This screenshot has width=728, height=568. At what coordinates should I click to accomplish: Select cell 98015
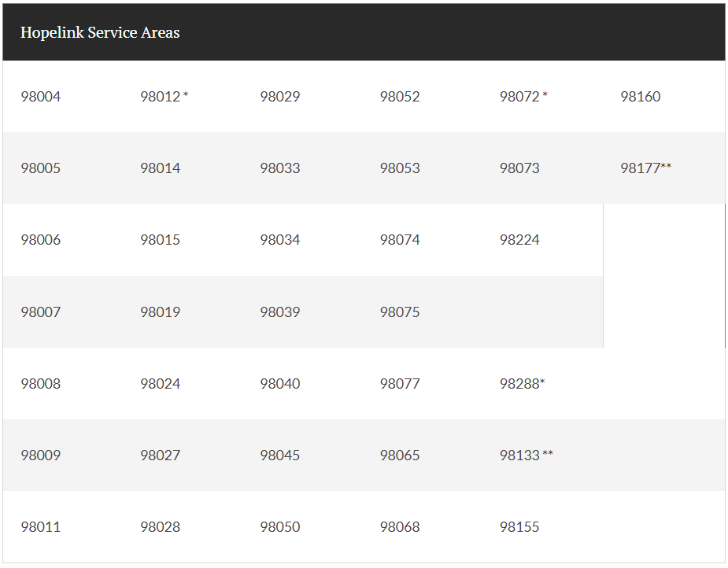[x=161, y=240]
